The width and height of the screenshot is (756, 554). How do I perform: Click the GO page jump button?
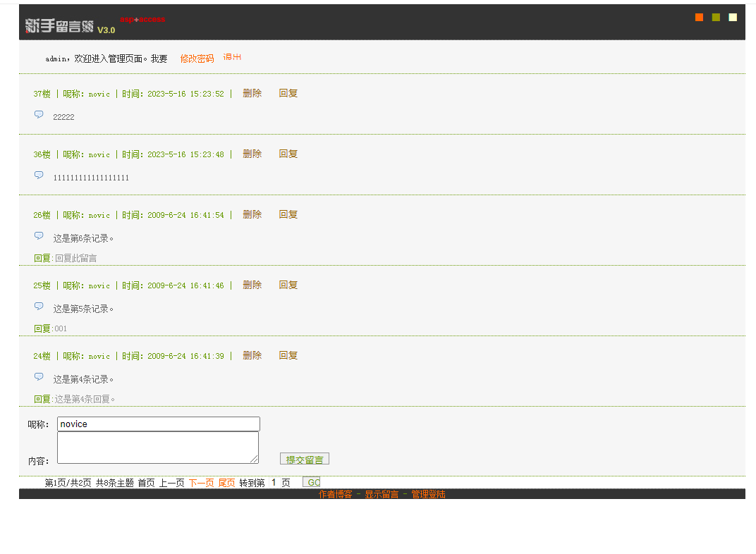coord(312,482)
